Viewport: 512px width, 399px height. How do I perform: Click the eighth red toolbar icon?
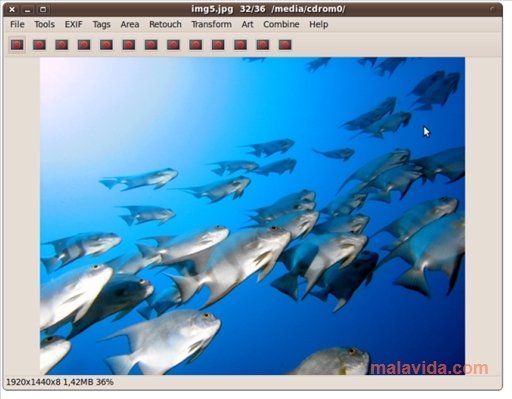(173, 45)
